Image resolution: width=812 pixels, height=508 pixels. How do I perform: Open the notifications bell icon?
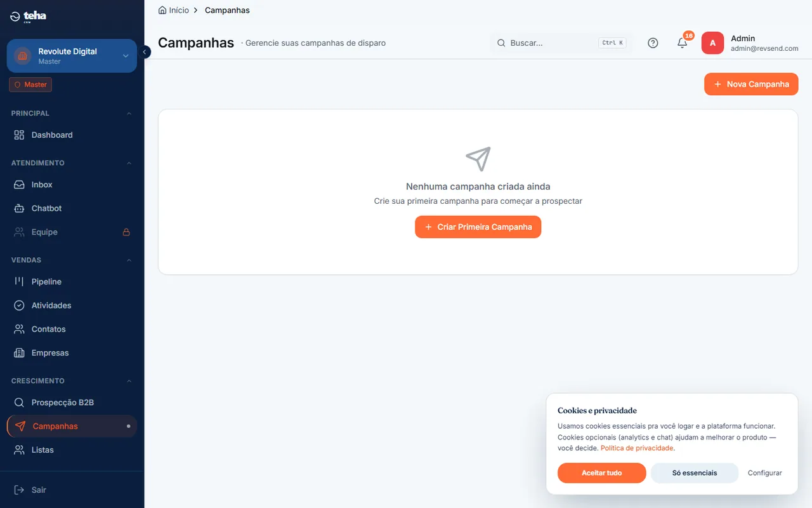[683, 43]
